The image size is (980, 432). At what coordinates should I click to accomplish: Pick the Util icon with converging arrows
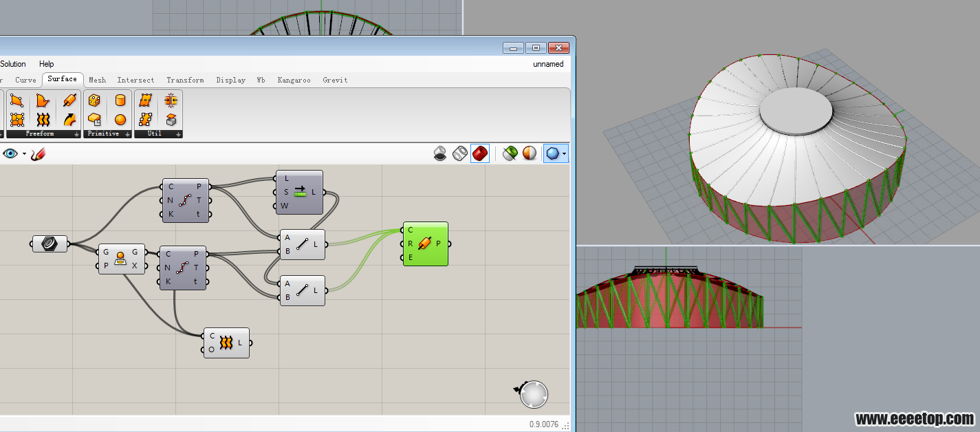[171, 101]
